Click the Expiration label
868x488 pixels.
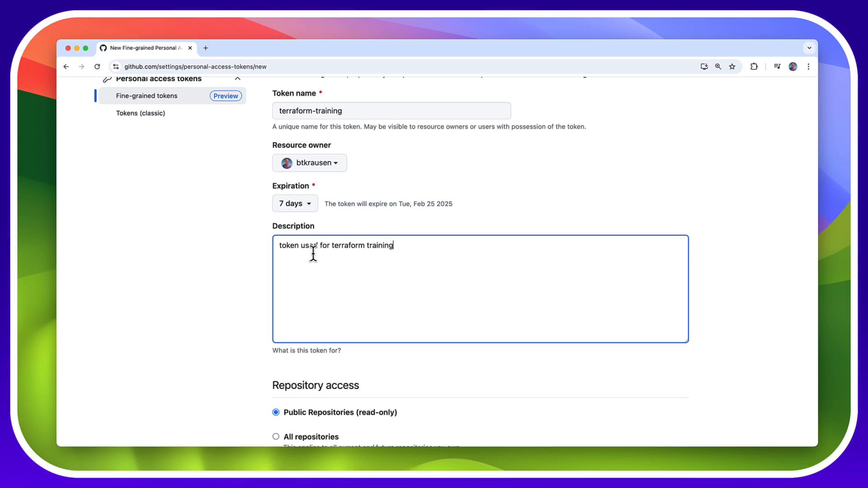pyautogui.click(x=290, y=186)
